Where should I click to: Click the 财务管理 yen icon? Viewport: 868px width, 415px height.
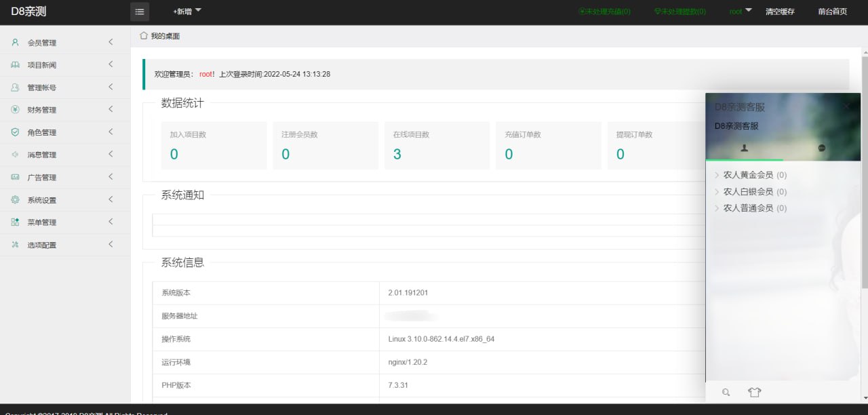(15, 110)
